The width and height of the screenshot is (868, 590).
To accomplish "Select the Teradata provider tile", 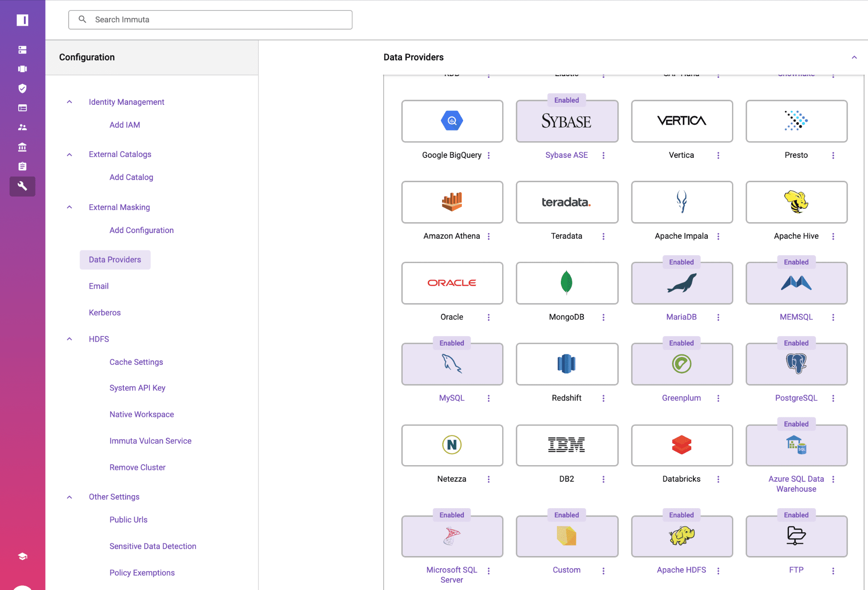I will [567, 202].
